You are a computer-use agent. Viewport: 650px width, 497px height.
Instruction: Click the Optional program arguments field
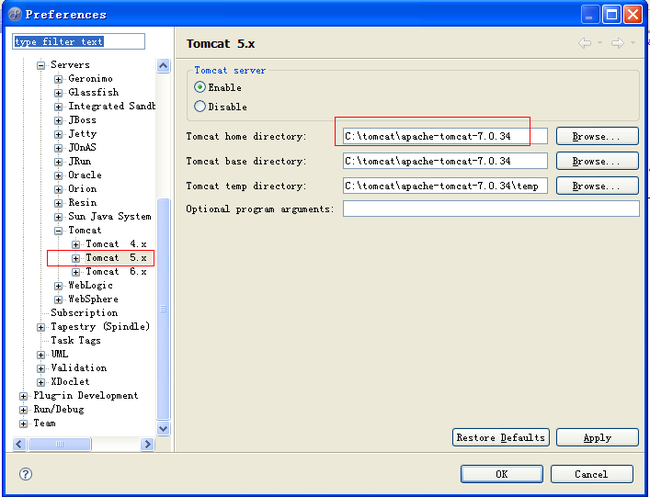pyautogui.click(x=491, y=208)
